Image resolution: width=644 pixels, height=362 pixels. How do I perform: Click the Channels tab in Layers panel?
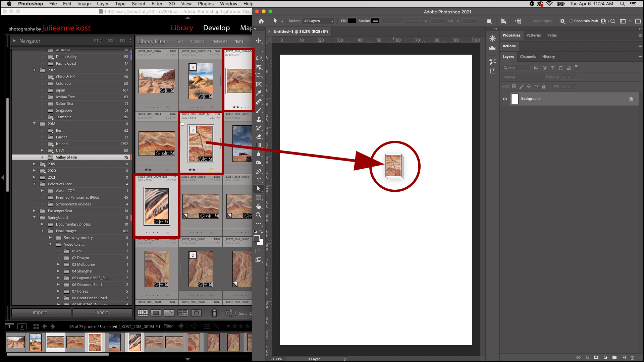[x=528, y=57]
